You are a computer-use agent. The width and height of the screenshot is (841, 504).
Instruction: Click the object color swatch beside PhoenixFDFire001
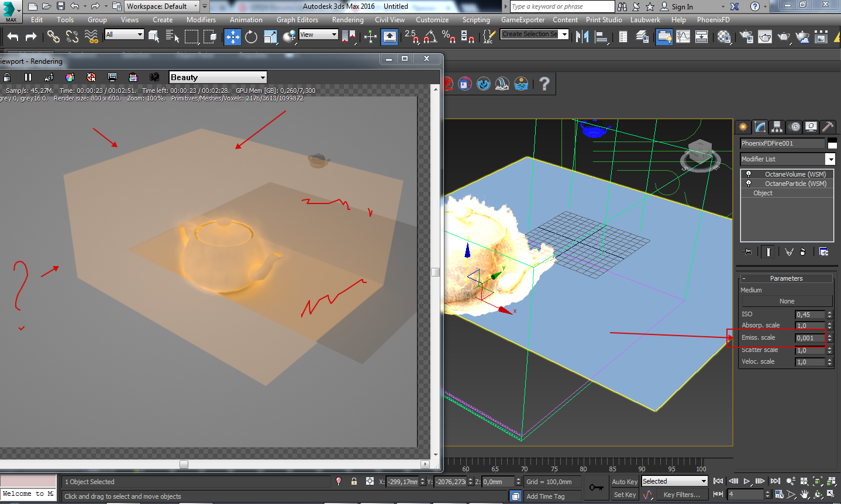pos(832,143)
